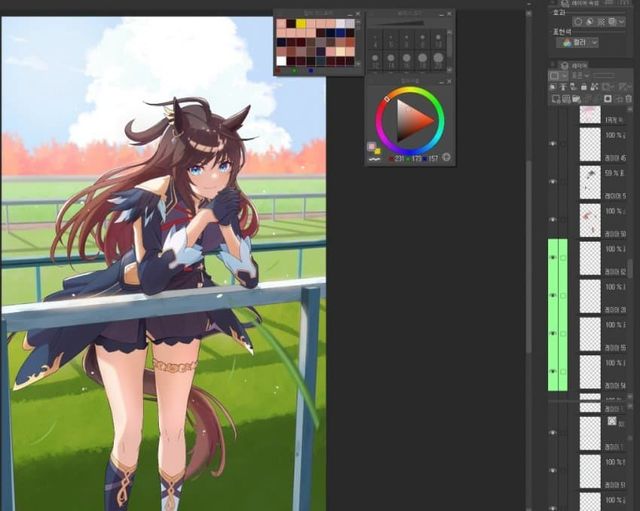Create a new raster layer
This screenshot has height=511, width=640.
tap(554, 100)
